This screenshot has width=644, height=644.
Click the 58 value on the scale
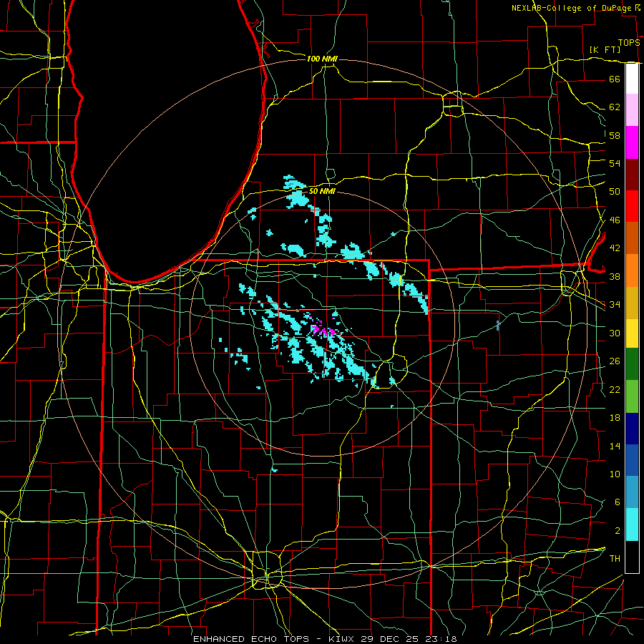click(x=615, y=135)
